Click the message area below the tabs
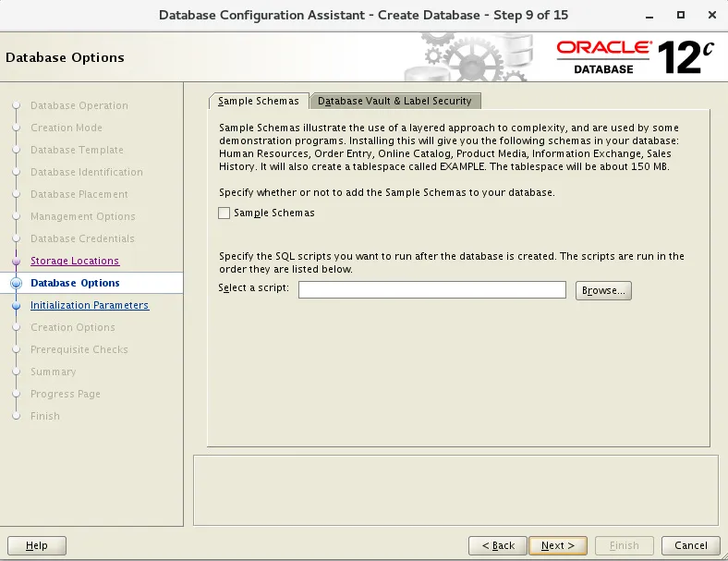 [456, 491]
